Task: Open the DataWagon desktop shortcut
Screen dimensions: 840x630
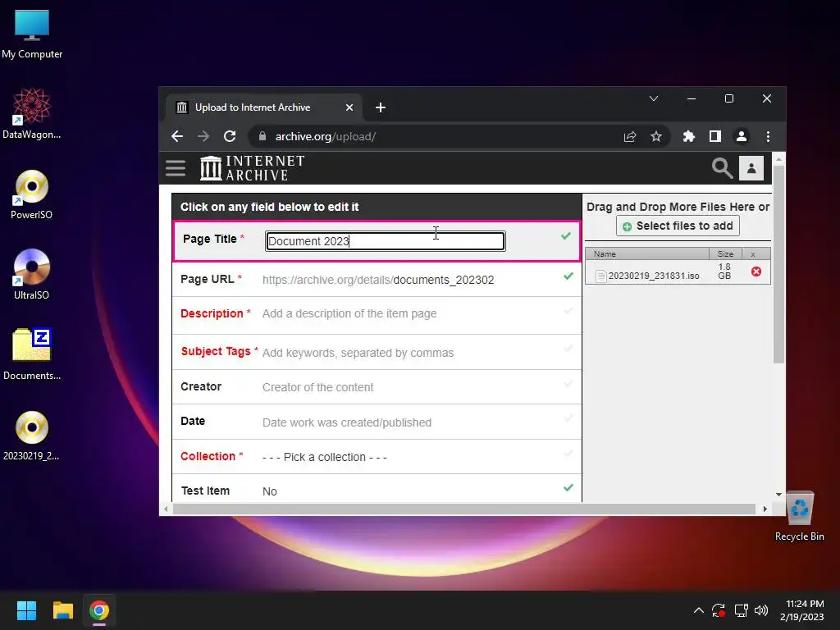Action: coord(32,113)
